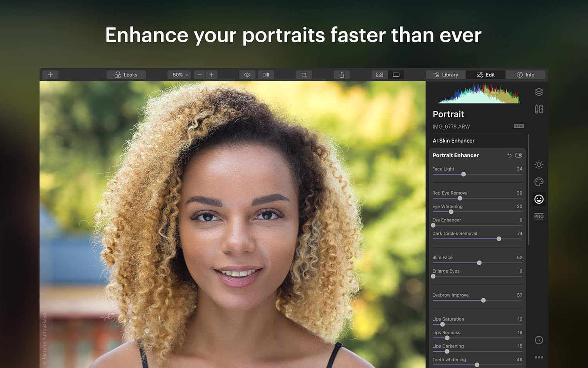Open the Share/export button
The image size is (588, 368).
pyautogui.click(x=342, y=75)
